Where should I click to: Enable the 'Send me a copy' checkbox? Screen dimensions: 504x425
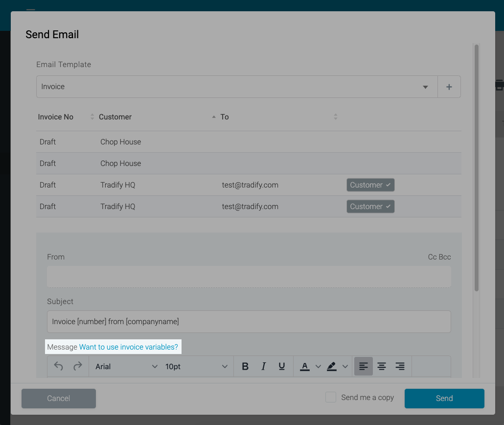pyautogui.click(x=331, y=397)
